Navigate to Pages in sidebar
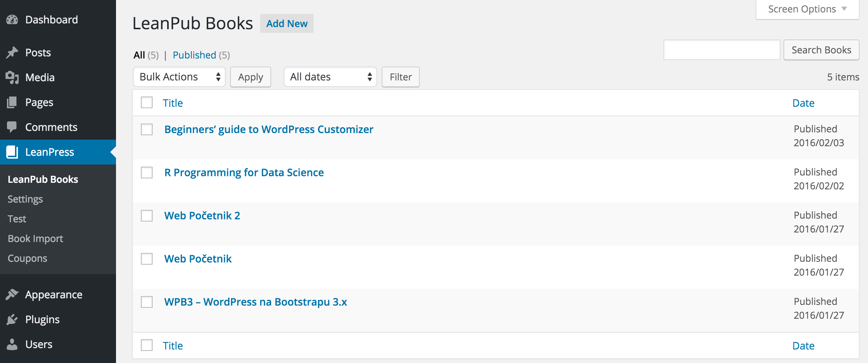This screenshot has width=868, height=363. (x=58, y=102)
